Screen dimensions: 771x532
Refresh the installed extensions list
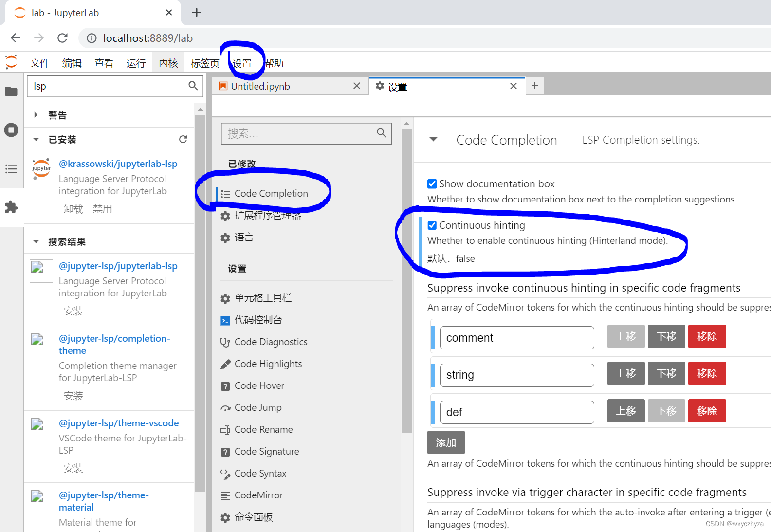pos(183,139)
